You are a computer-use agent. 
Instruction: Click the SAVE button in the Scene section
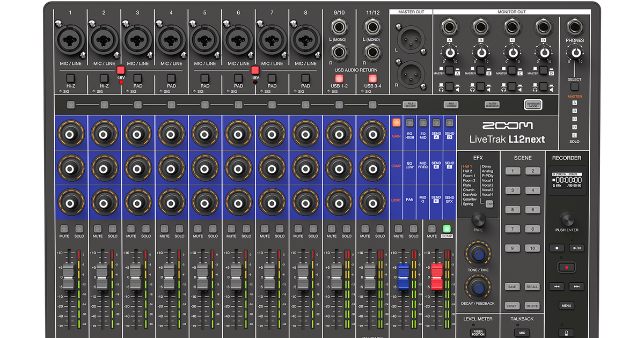511,286
